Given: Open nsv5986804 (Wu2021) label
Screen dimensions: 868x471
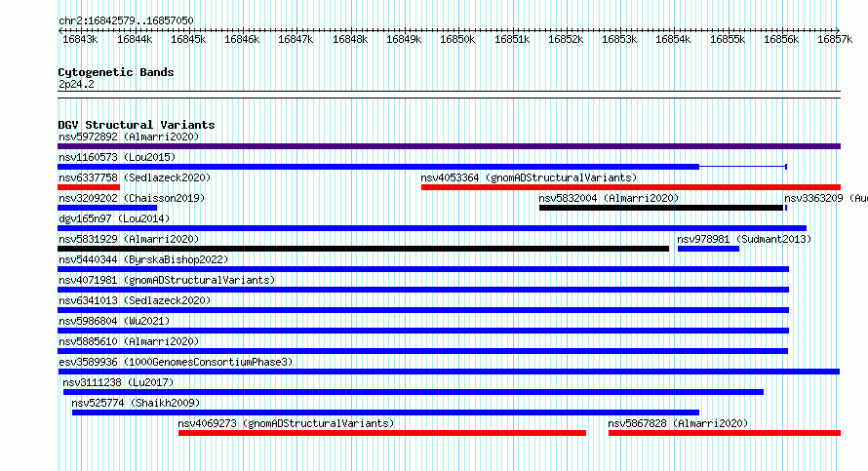Looking at the screenshot, I should point(114,321).
